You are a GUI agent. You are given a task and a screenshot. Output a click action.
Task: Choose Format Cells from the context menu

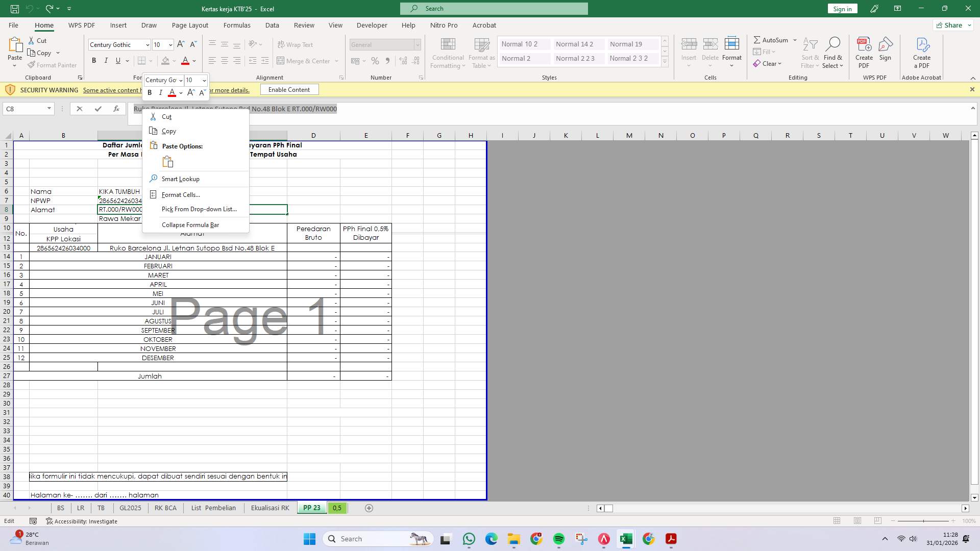181,194
